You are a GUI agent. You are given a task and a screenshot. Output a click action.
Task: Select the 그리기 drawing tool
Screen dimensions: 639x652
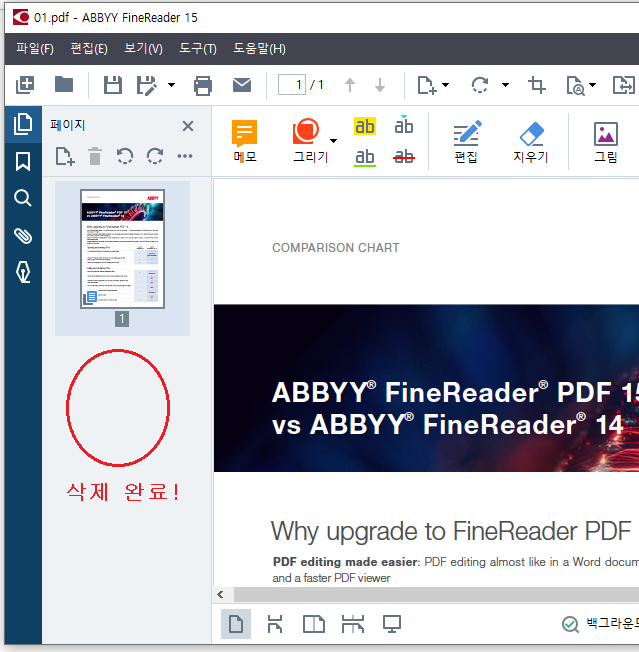[311, 141]
